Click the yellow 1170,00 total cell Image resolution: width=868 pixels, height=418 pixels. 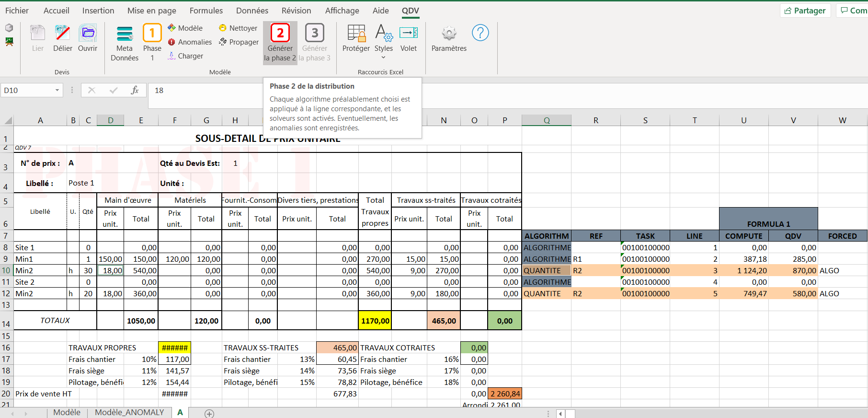pyautogui.click(x=375, y=321)
